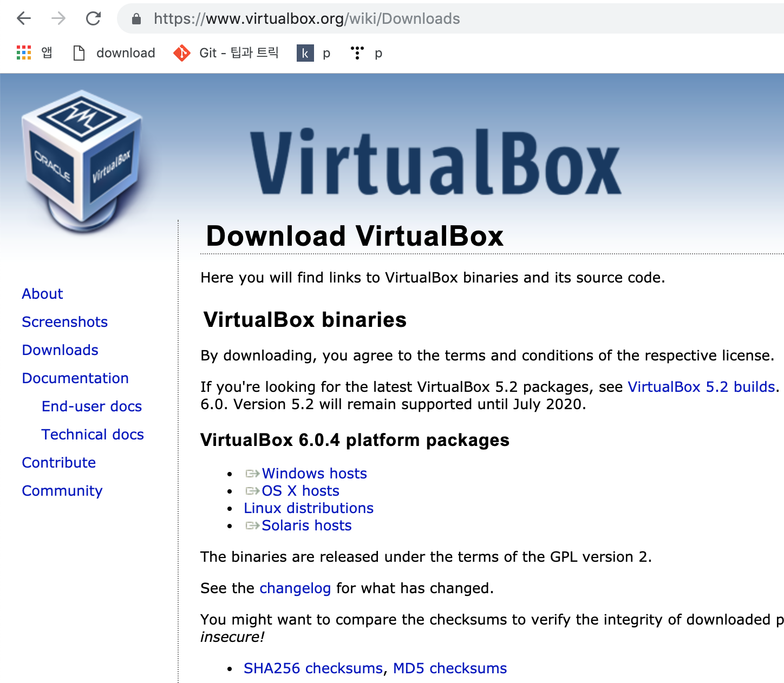Download the OS X hosts package
This screenshot has height=683, width=784.
pyautogui.click(x=300, y=491)
